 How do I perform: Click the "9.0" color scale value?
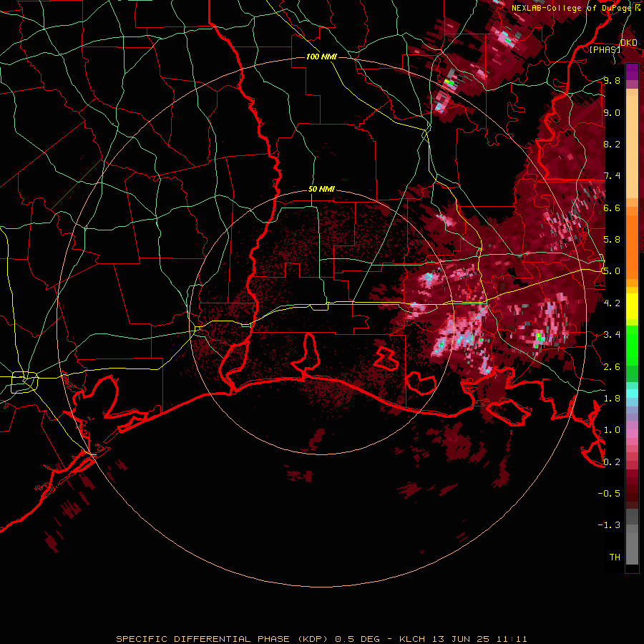tap(612, 113)
